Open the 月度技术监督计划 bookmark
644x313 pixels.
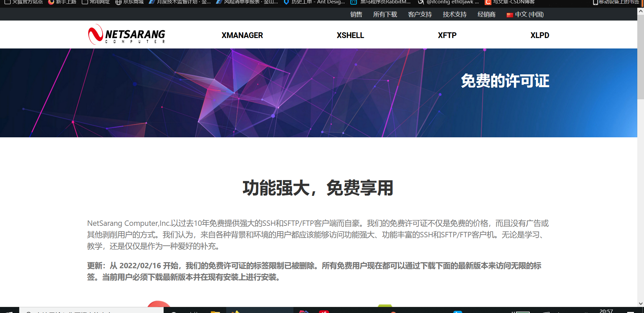point(180,2)
